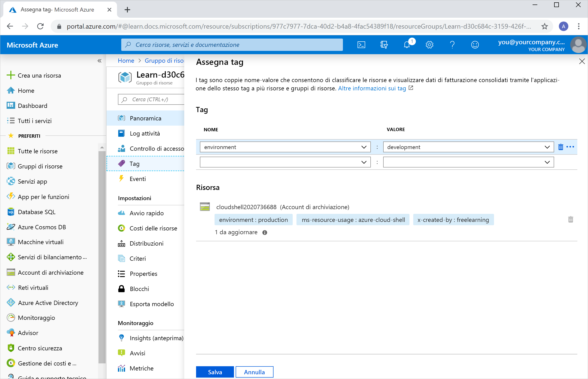The width and height of the screenshot is (588, 379).
Task: Click the Panoramica menu item
Action: (146, 118)
